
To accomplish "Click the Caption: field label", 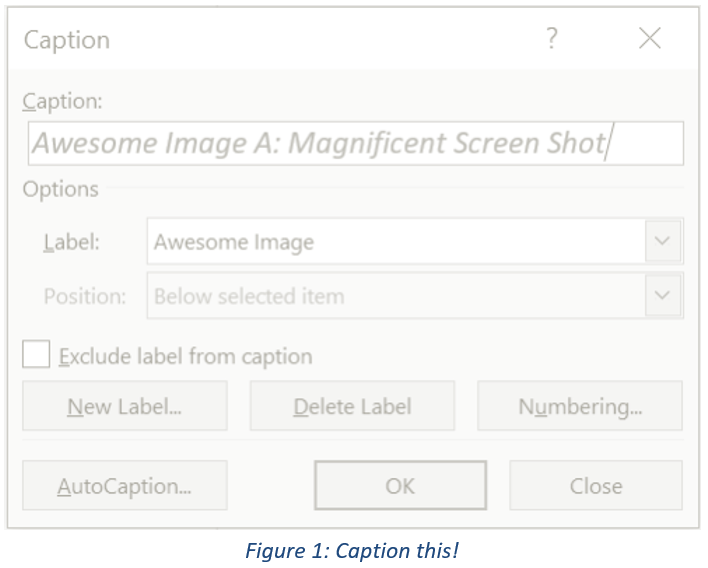I will (x=62, y=101).
